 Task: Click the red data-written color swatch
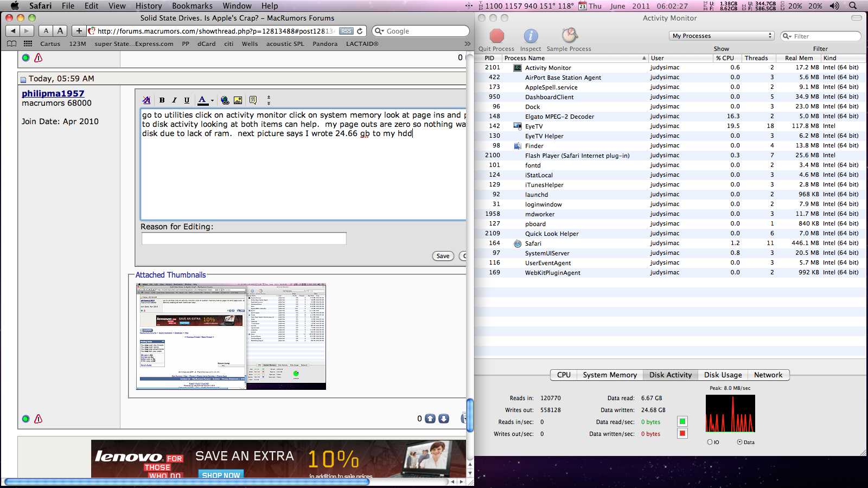coord(682,433)
